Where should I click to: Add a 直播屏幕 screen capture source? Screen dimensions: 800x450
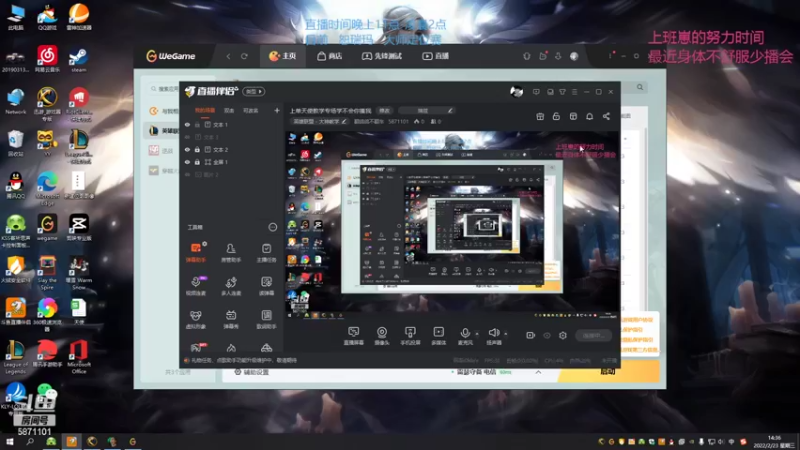[x=353, y=336]
